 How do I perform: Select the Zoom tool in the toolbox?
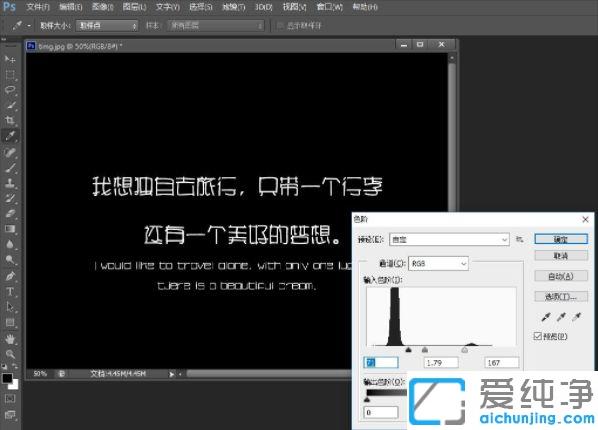pos(10,354)
